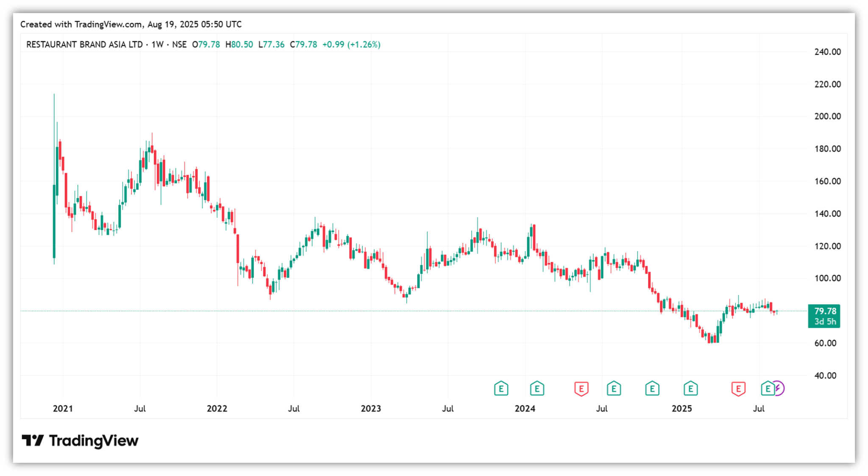Click the TradingView logo at bottom left

tap(80, 441)
